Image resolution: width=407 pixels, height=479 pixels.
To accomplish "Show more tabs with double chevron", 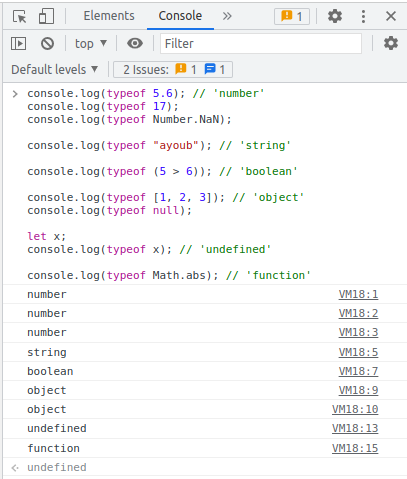I will [227, 16].
